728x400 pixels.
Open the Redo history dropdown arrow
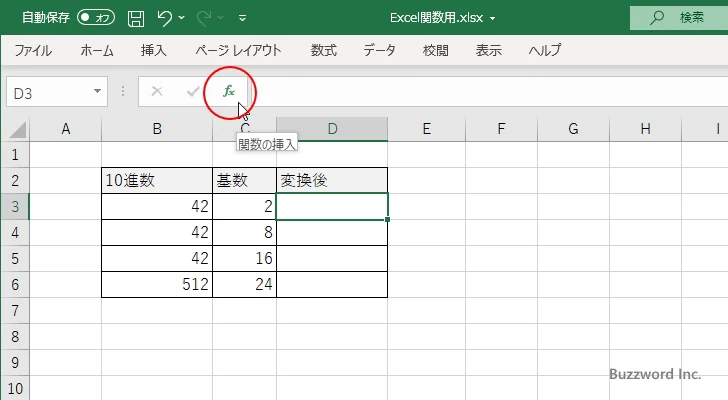coord(221,18)
